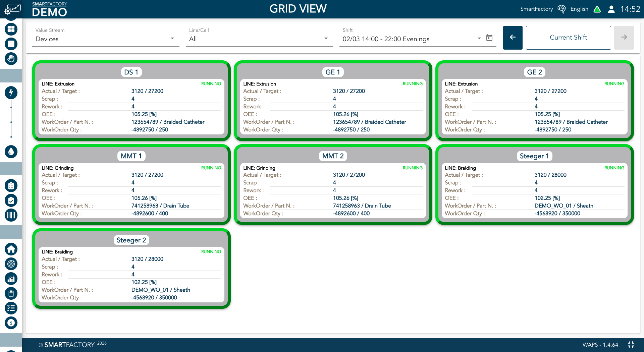Viewport: 644px width, 352px height.
Task: Open the brain AI icon in header
Action: tap(561, 9)
